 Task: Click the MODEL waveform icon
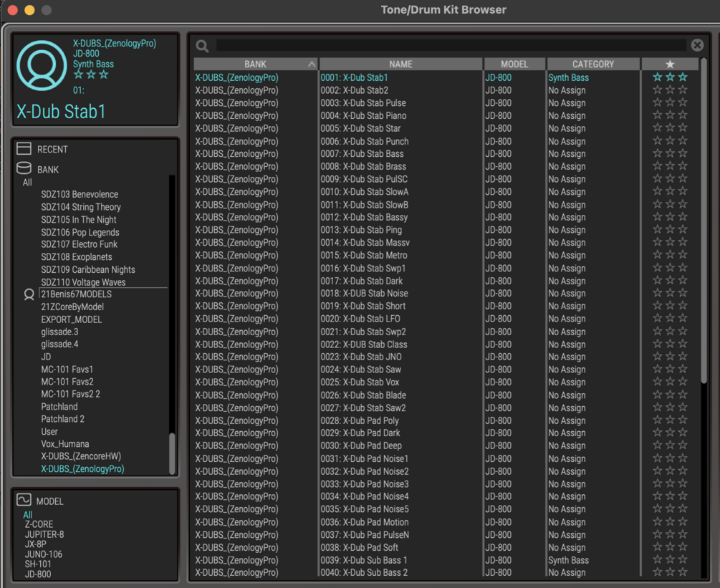click(x=24, y=500)
